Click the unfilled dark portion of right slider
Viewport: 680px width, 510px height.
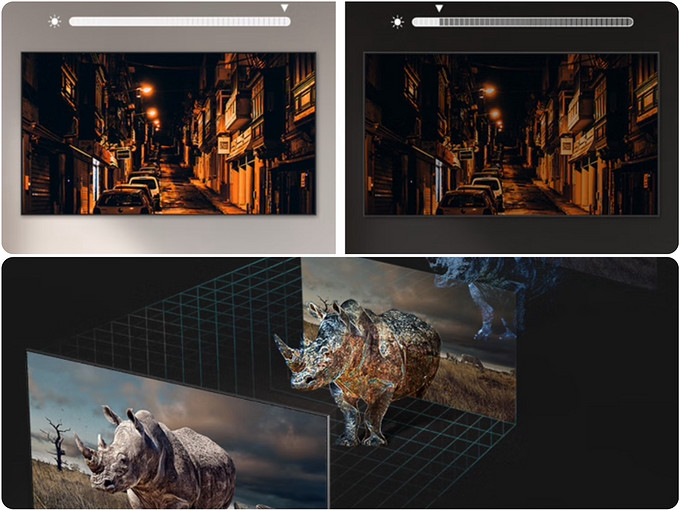(x=540, y=21)
